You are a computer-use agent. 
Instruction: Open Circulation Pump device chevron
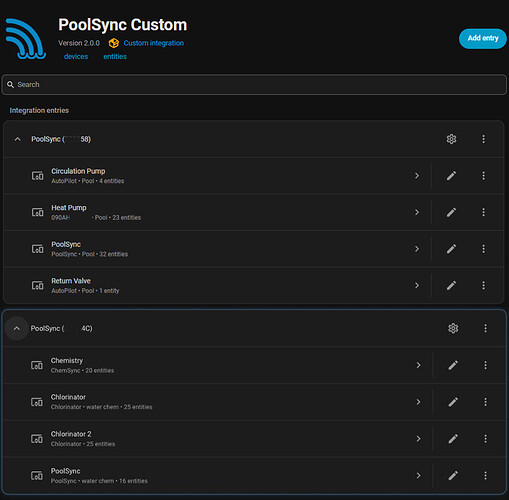click(x=417, y=176)
